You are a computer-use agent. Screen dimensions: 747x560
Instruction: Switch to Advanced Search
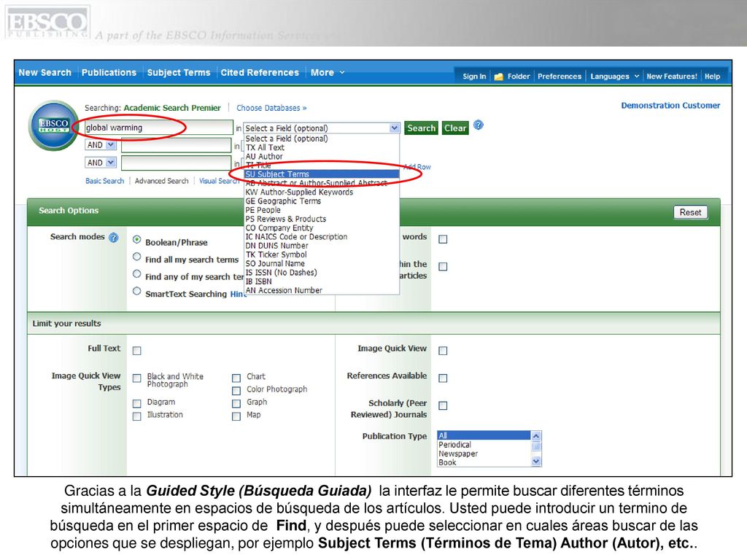point(161,181)
